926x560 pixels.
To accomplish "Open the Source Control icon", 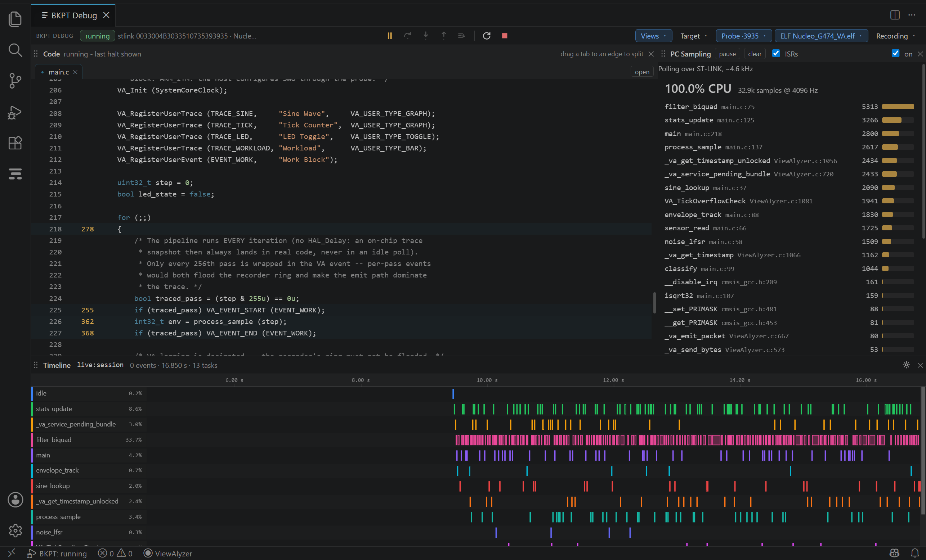I will point(15,81).
